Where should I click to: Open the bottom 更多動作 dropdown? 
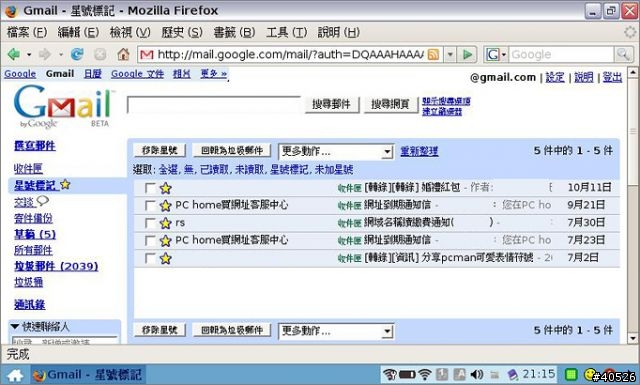point(336,331)
